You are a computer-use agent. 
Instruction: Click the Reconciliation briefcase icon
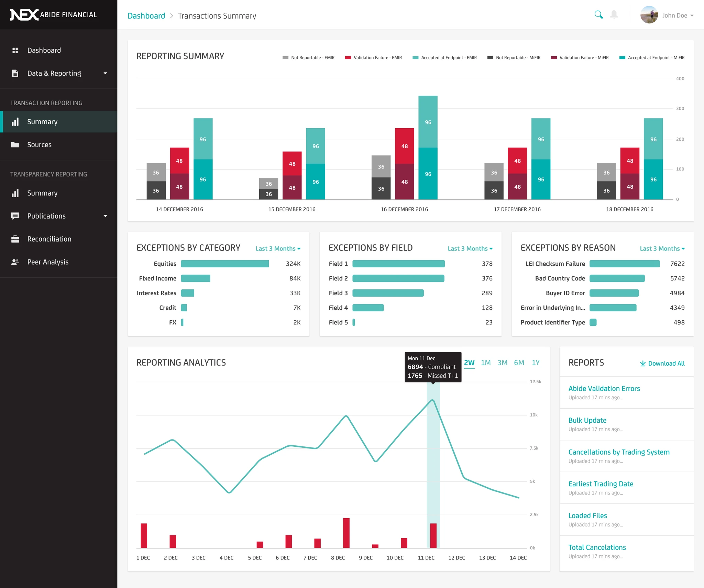[x=16, y=238]
